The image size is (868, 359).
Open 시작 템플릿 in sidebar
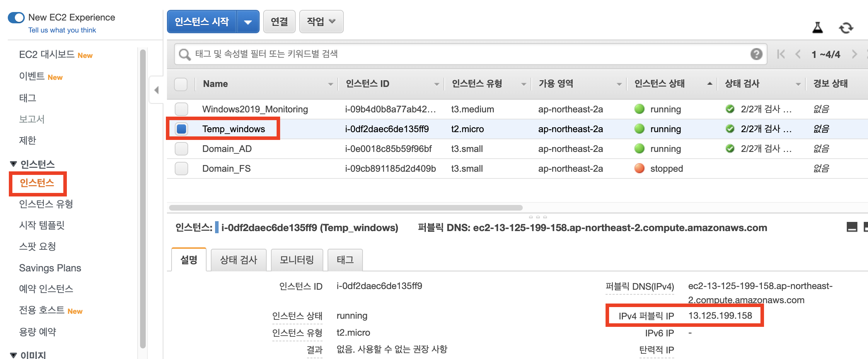[x=42, y=225]
